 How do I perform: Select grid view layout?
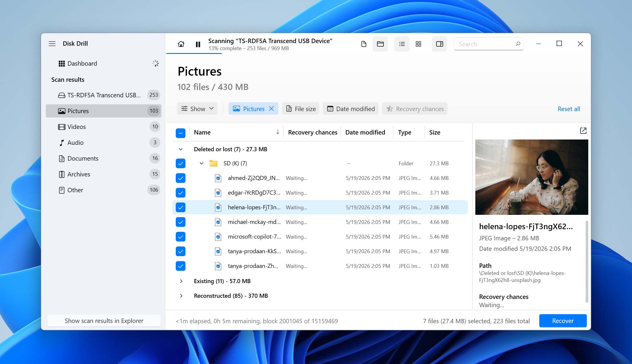(x=418, y=44)
